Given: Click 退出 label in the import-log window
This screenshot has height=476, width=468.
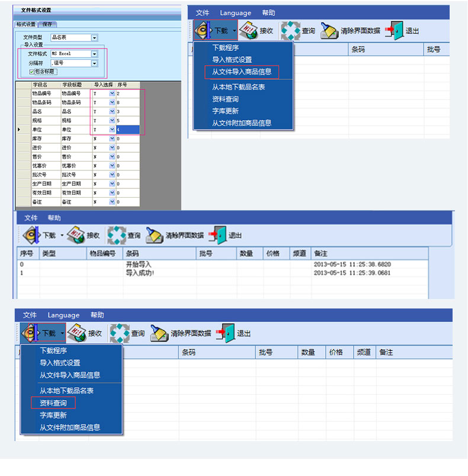Looking at the screenshot, I should click(x=235, y=236).
